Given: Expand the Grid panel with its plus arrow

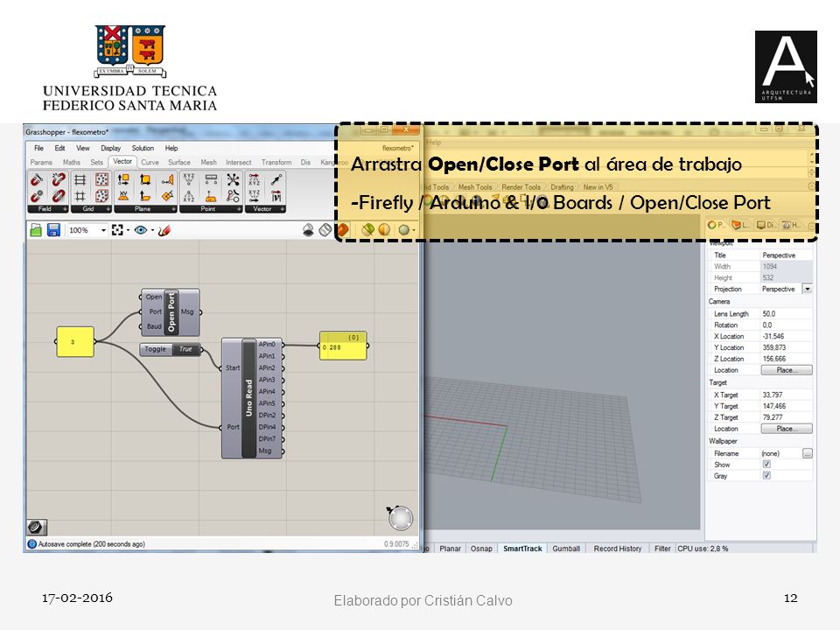Looking at the screenshot, I should click(x=108, y=209).
